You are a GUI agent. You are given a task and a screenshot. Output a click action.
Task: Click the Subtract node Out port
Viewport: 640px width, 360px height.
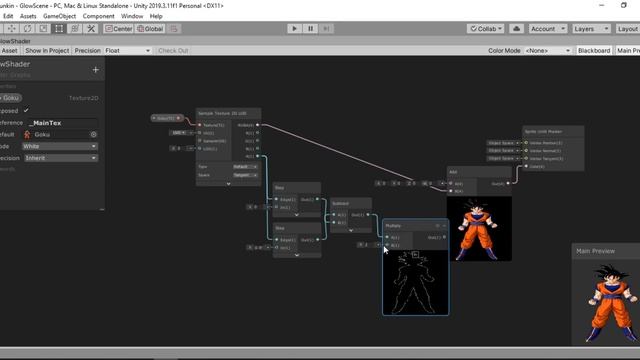tap(368, 214)
